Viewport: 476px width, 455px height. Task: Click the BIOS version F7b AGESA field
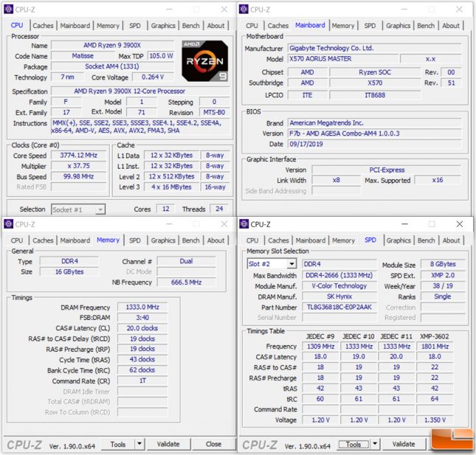tap(374, 133)
